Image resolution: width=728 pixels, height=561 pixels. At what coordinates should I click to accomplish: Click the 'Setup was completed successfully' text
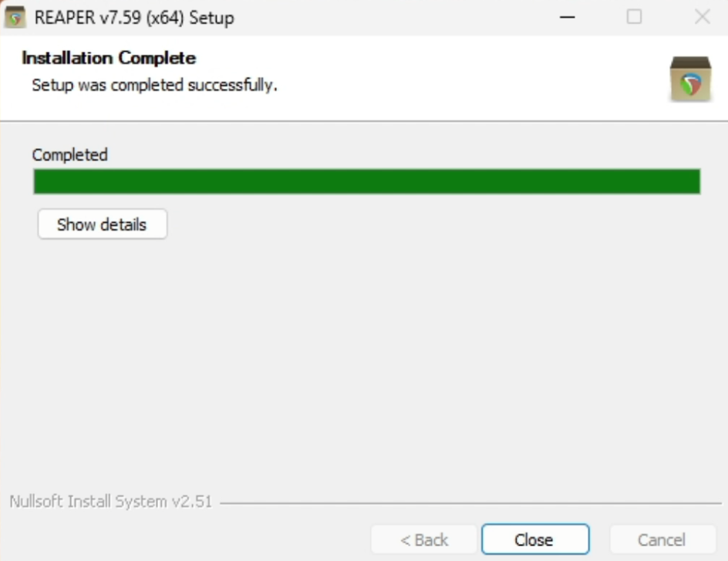click(154, 85)
